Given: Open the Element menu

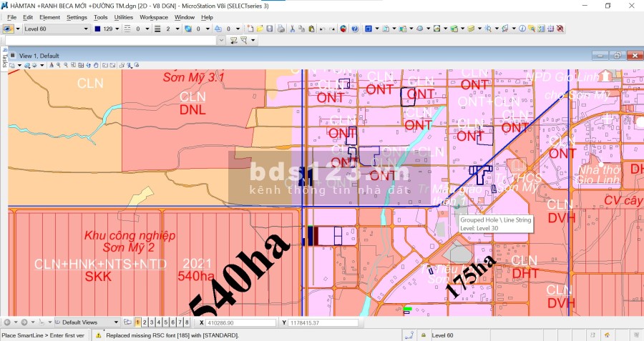Looking at the screenshot, I should click(49, 17).
